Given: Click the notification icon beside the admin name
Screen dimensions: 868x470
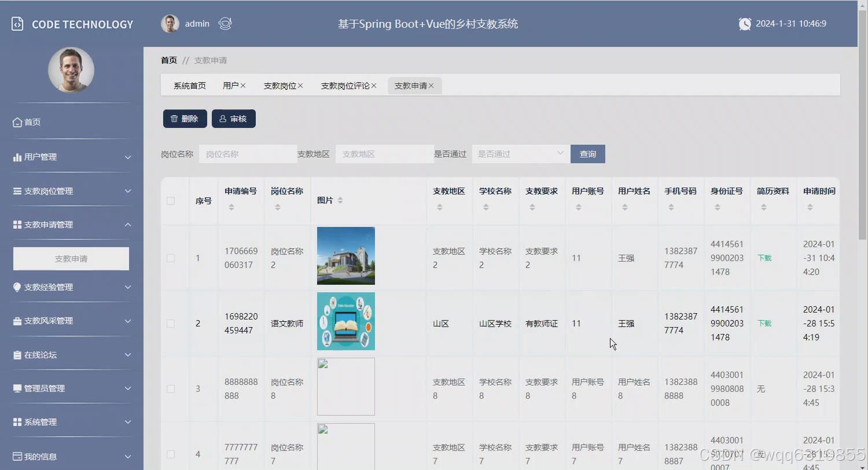Looking at the screenshot, I should (x=225, y=24).
